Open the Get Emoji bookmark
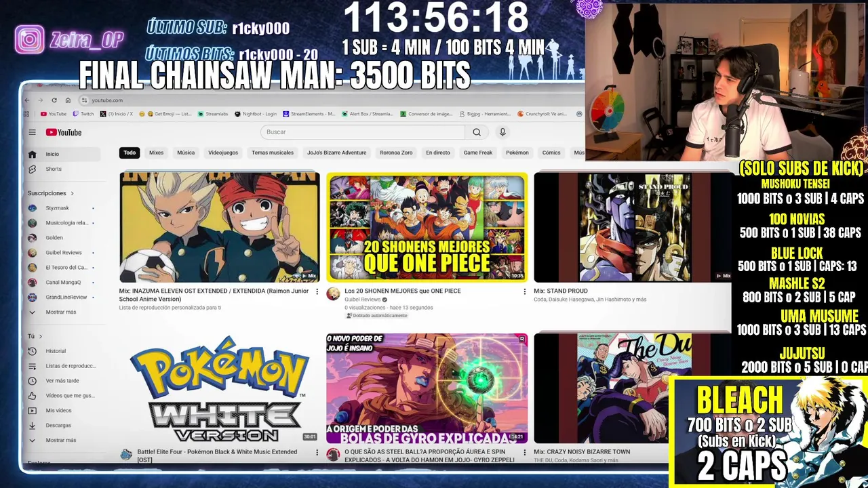Image resolution: width=868 pixels, height=488 pixels. (166, 114)
